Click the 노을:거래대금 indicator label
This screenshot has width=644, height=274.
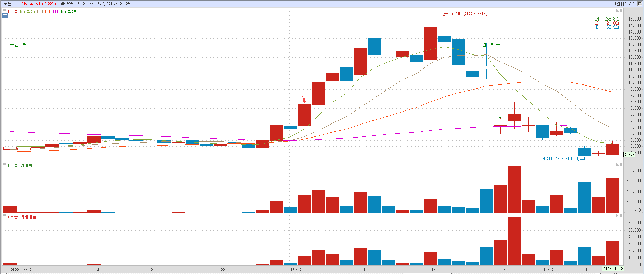pos(23,217)
